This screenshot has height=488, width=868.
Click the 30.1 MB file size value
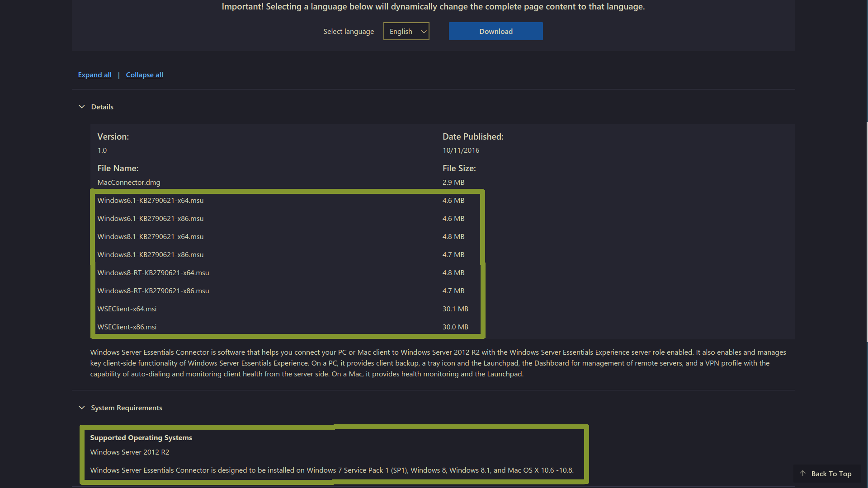[455, 309]
